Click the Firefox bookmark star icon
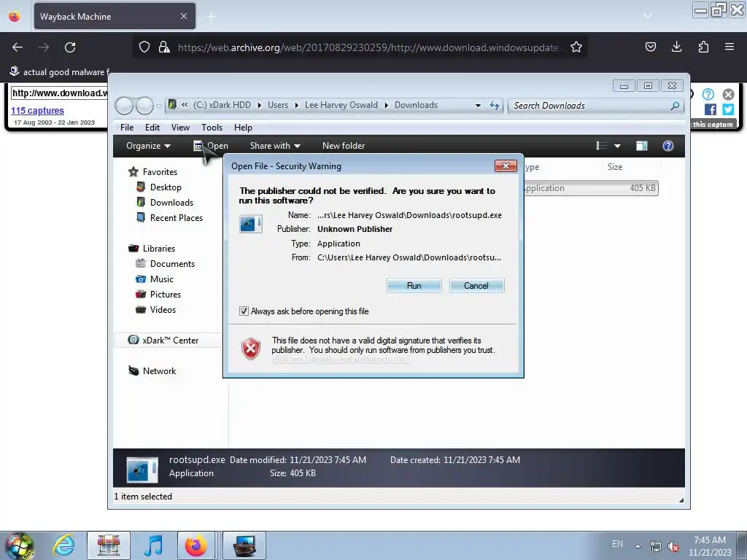The height and width of the screenshot is (560, 747). [576, 47]
